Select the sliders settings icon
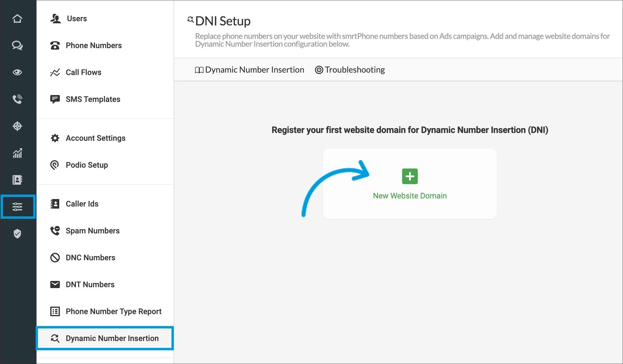Viewport: 623px width, 364px height. [x=17, y=207]
